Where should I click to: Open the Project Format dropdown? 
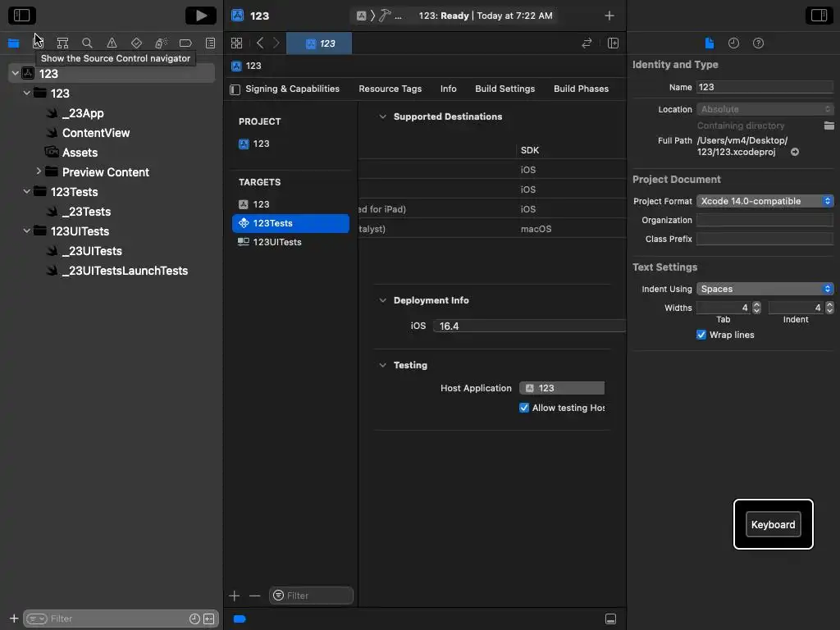765,201
